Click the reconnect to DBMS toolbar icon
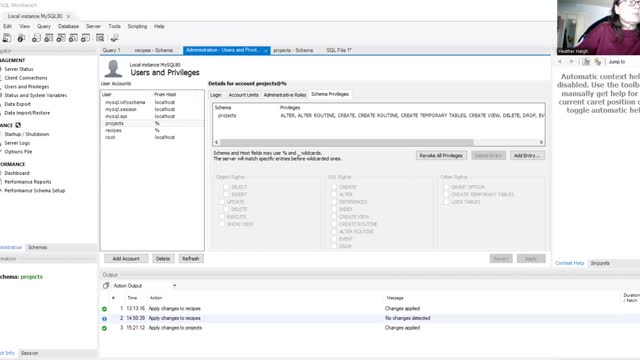This screenshot has height=360, width=640. pos(114,38)
